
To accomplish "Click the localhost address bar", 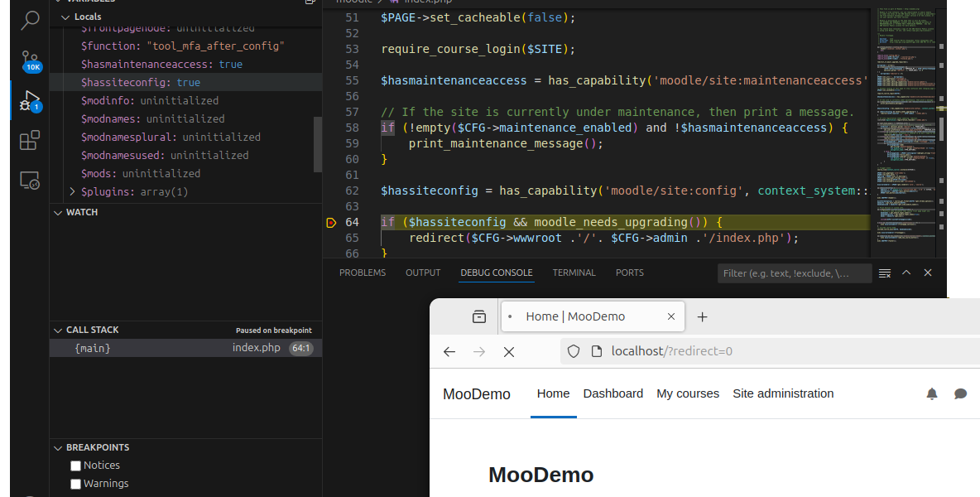I will click(769, 351).
